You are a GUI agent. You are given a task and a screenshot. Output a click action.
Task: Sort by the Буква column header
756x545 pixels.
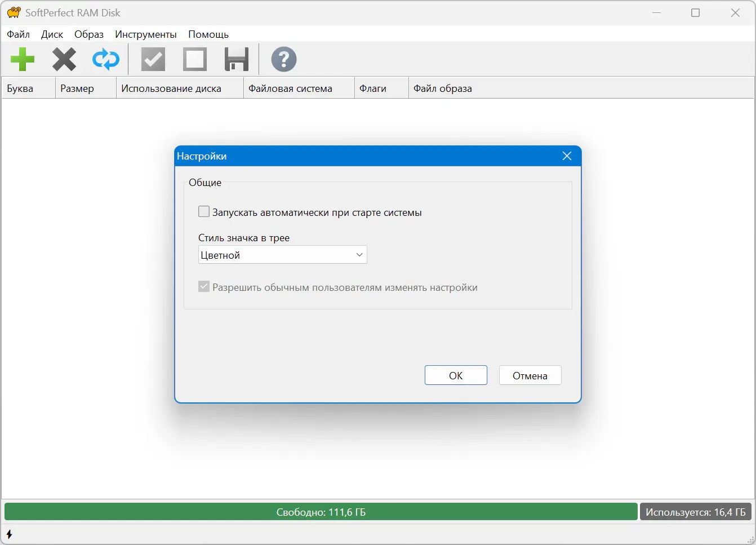tap(29, 88)
